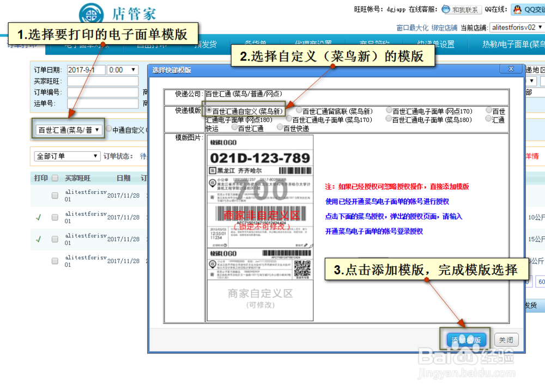Select 百世汇通自定义(菜鸟新) radio option
The image size is (545, 392).
[209, 110]
